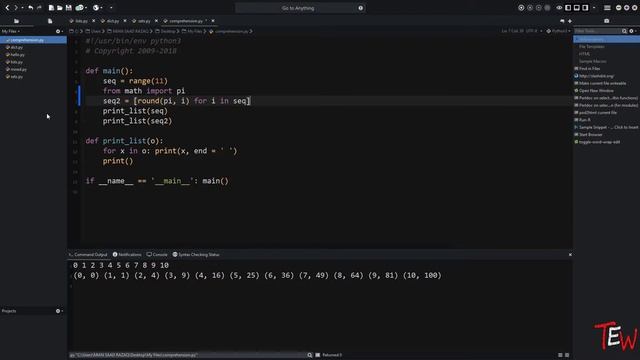Switch to the Notifications tab
This screenshot has width=640, height=360.
(x=127, y=254)
